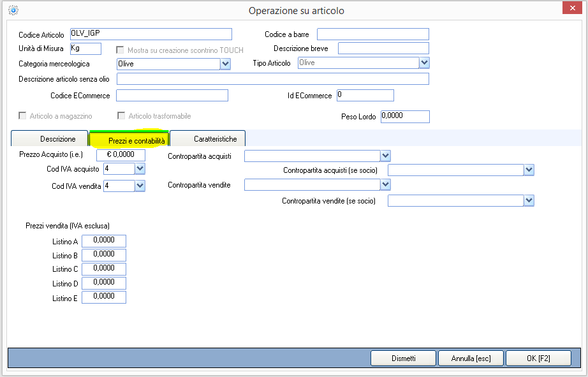This screenshot has height=377, width=588.
Task: Click the Contropartita acquisti text box
Action: (x=312, y=156)
